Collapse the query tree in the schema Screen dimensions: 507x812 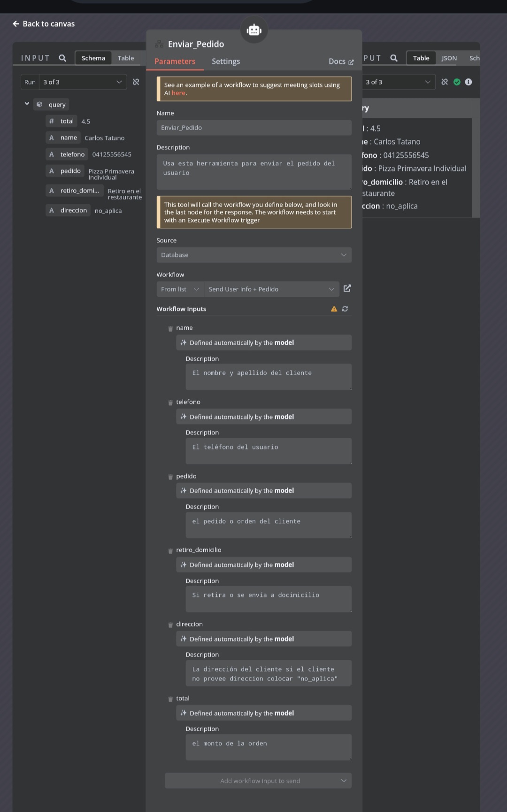click(27, 104)
